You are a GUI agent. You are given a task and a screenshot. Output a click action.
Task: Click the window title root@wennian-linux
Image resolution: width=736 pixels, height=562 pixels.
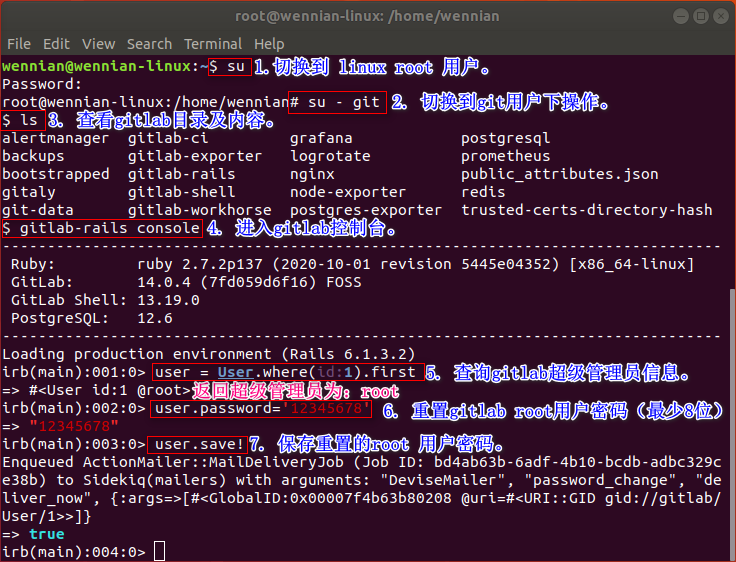point(367,16)
